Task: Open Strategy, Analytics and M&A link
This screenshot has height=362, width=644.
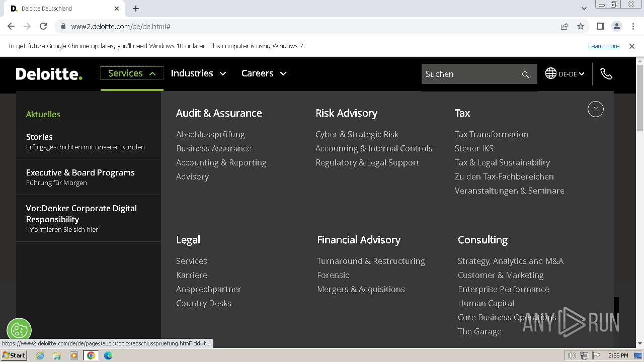Action: point(511,261)
